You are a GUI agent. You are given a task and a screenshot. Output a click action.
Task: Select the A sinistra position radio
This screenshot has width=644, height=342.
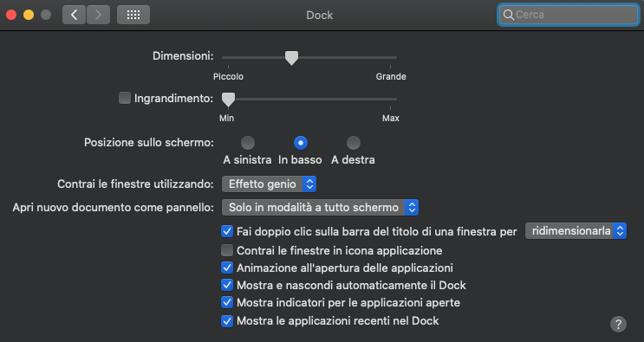[248, 143]
